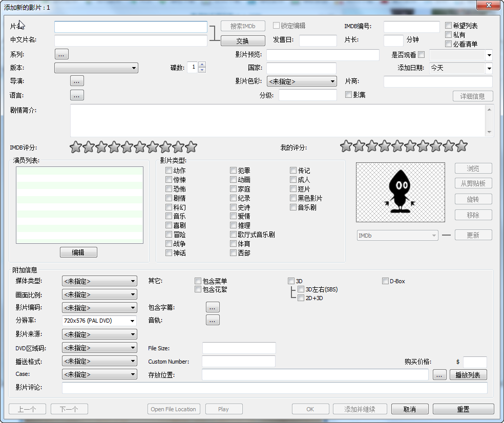Click the 编辑 actor list button
This screenshot has width=504, height=423.
[78, 252]
